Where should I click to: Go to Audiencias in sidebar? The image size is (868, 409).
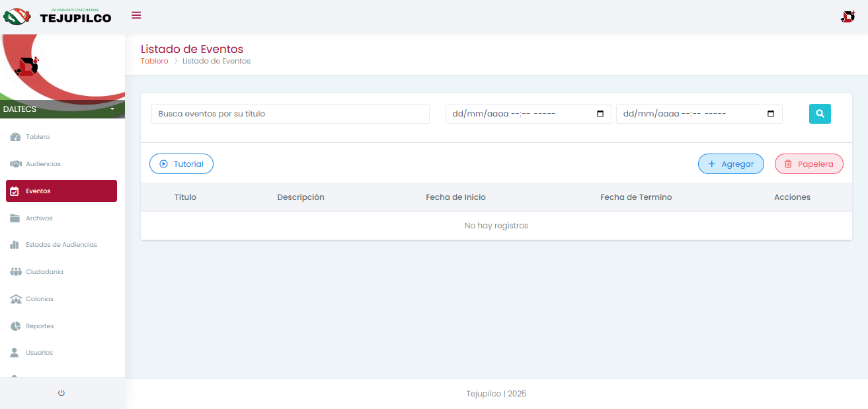click(43, 163)
